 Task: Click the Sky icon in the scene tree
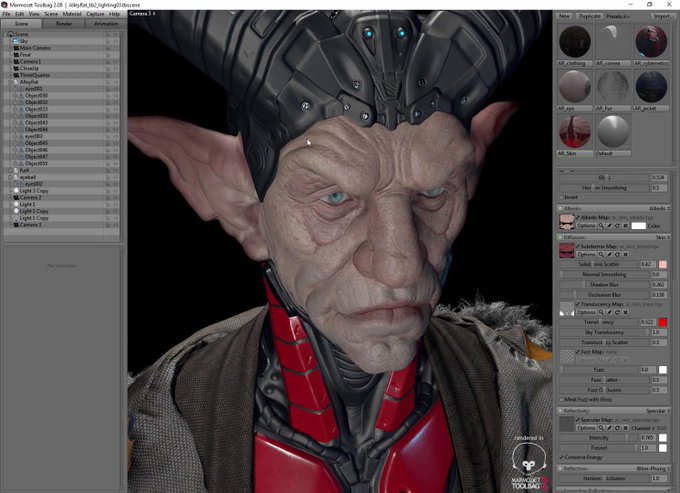point(16,41)
